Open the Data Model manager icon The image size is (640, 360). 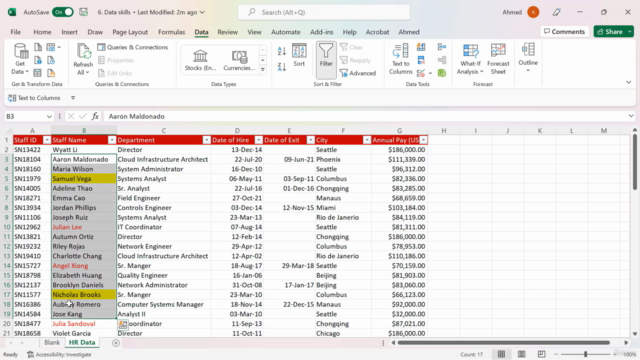click(x=442, y=73)
